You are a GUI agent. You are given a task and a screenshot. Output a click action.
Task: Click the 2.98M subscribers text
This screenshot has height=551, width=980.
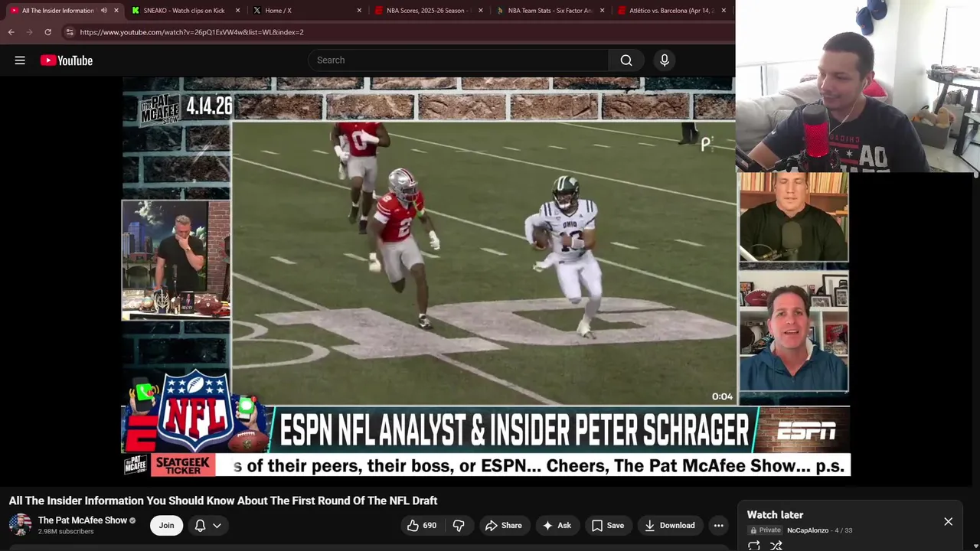click(66, 532)
